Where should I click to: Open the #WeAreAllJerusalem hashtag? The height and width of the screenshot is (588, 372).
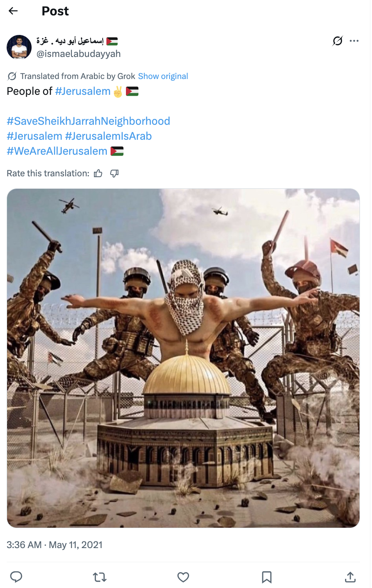(57, 151)
